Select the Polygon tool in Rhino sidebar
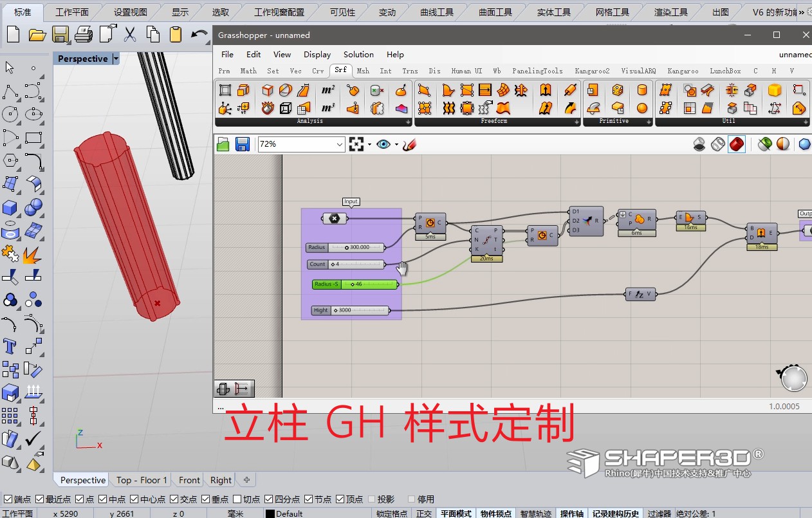The width and height of the screenshot is (812, 518). pyautogui.click(x=10, y=161)
